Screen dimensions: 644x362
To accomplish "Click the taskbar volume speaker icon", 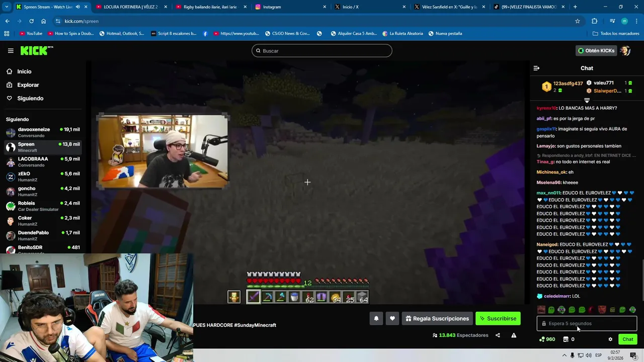I will tap(589, 355).
